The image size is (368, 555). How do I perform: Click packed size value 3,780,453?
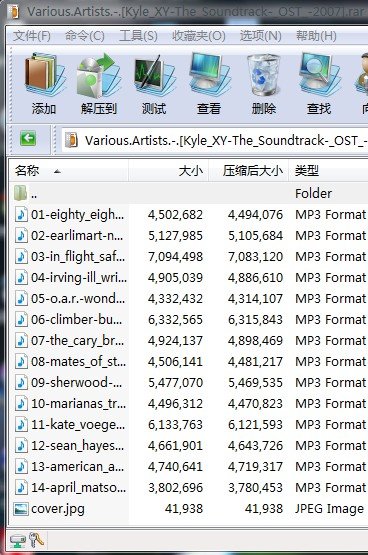coord(255,487)
